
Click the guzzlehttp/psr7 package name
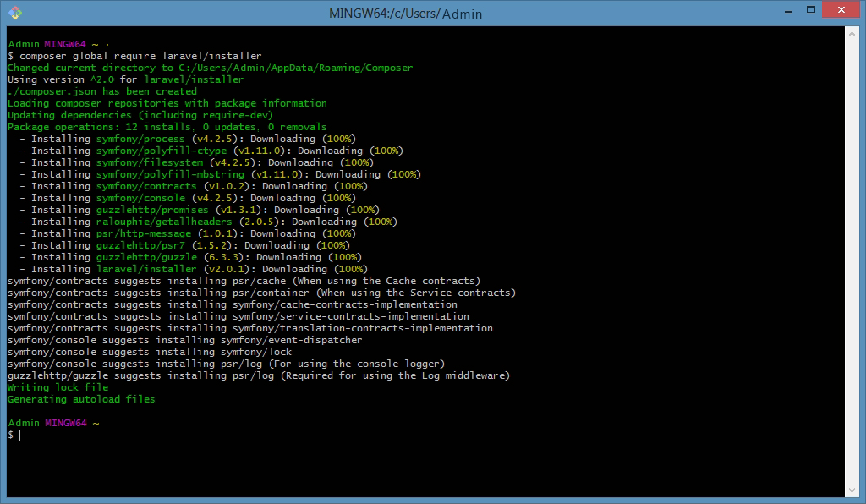pyautogui.click(x=140, y=245)
